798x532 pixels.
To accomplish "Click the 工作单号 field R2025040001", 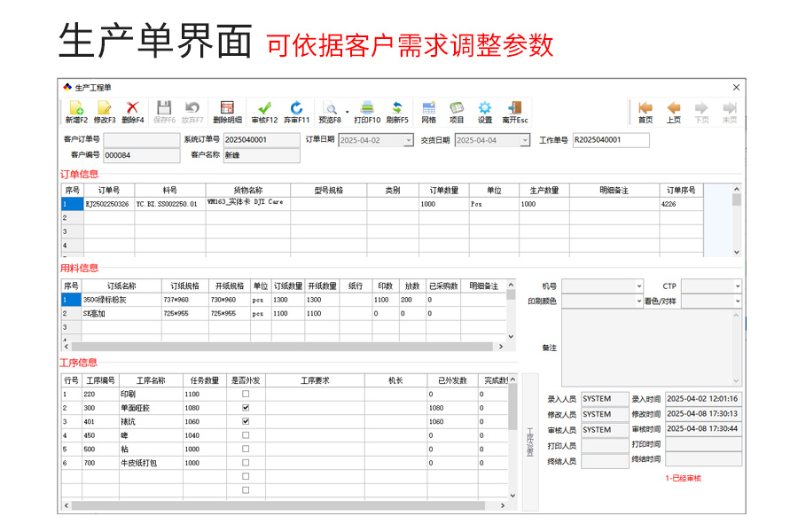I will pyautogui.click(x=611, y=140).
